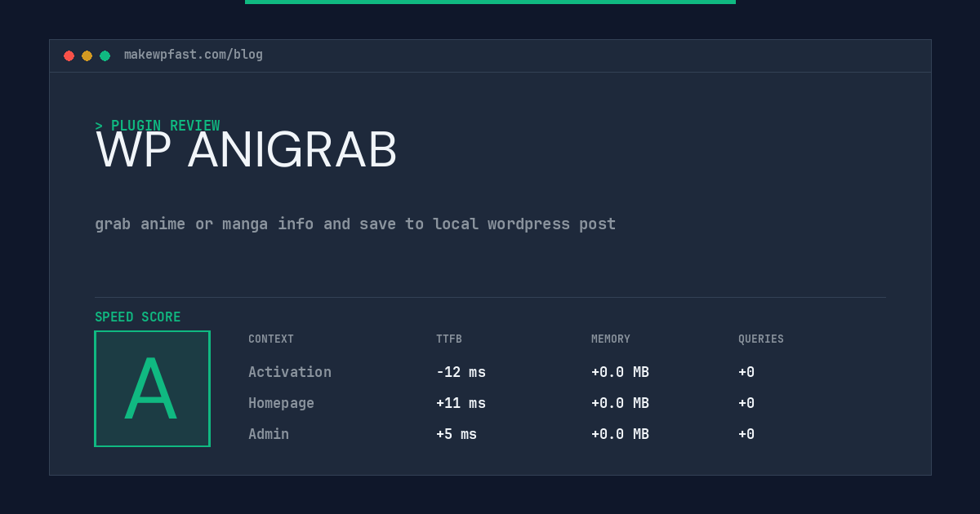Click the -12 ms TTFB value
Viewport: 980px width, 514px height.
point(461,372)
